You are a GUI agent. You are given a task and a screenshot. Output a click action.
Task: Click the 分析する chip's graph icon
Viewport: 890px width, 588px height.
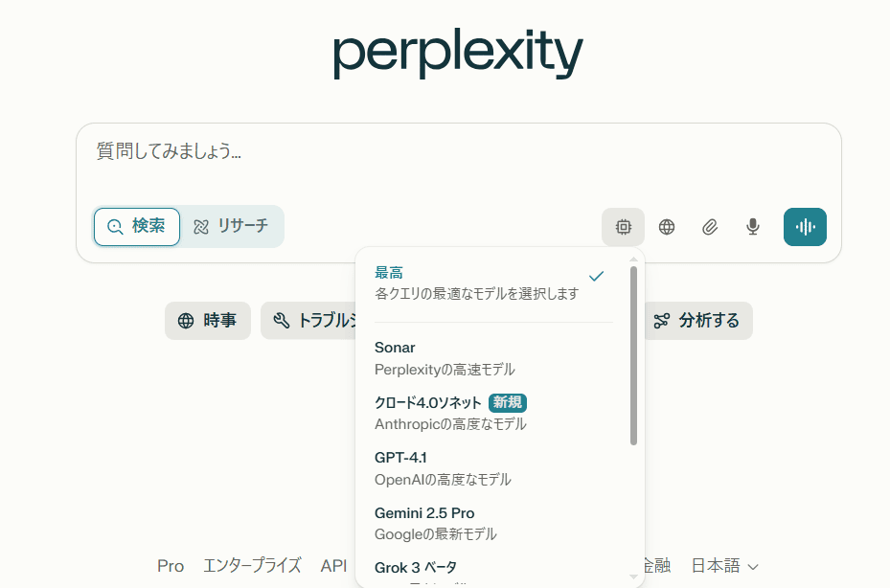[661, 321]
